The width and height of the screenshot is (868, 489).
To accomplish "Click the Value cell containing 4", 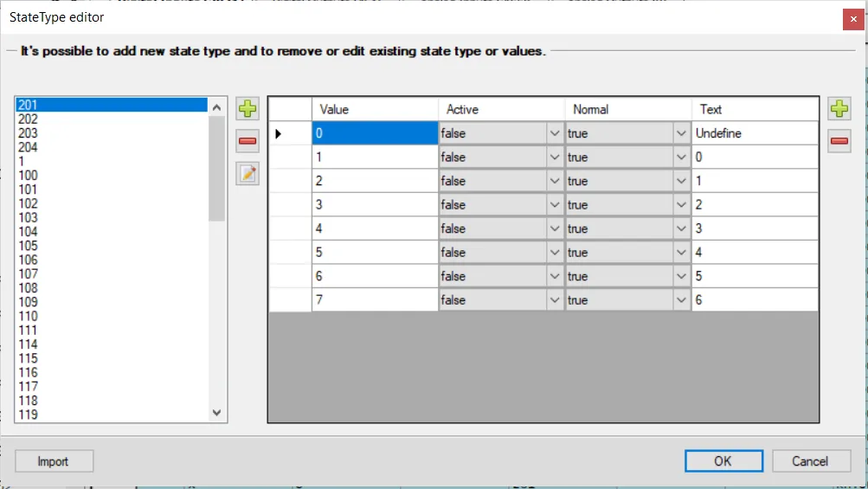I will pyautogui.click(x=375, y=228).
